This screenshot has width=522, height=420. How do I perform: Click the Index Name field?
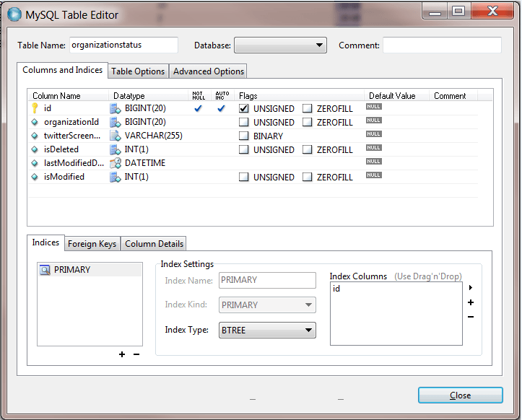coord(267,280)
